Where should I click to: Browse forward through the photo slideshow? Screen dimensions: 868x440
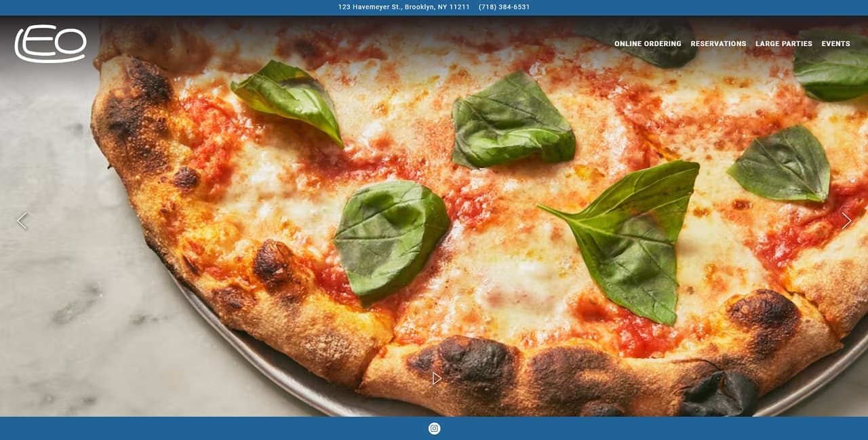846,220
